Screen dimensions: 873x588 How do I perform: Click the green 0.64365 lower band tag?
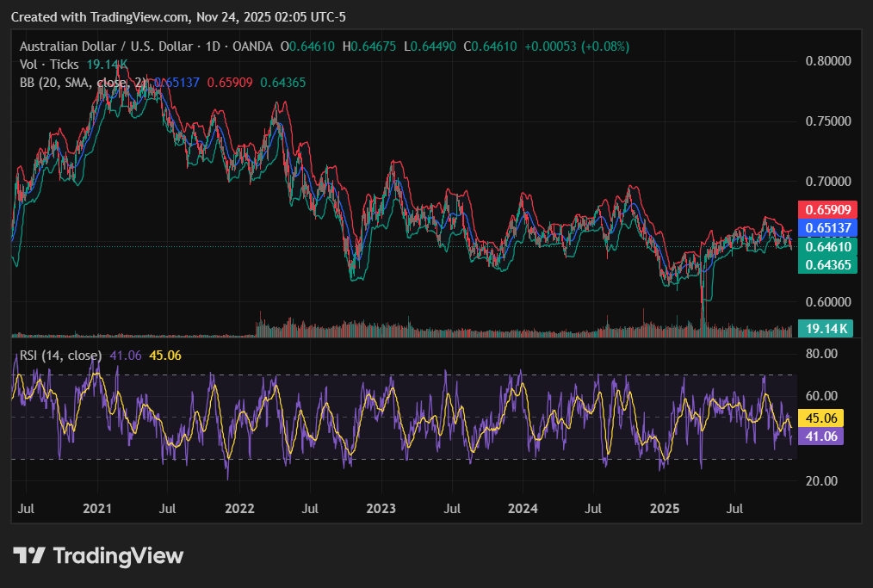click(827, 265)
